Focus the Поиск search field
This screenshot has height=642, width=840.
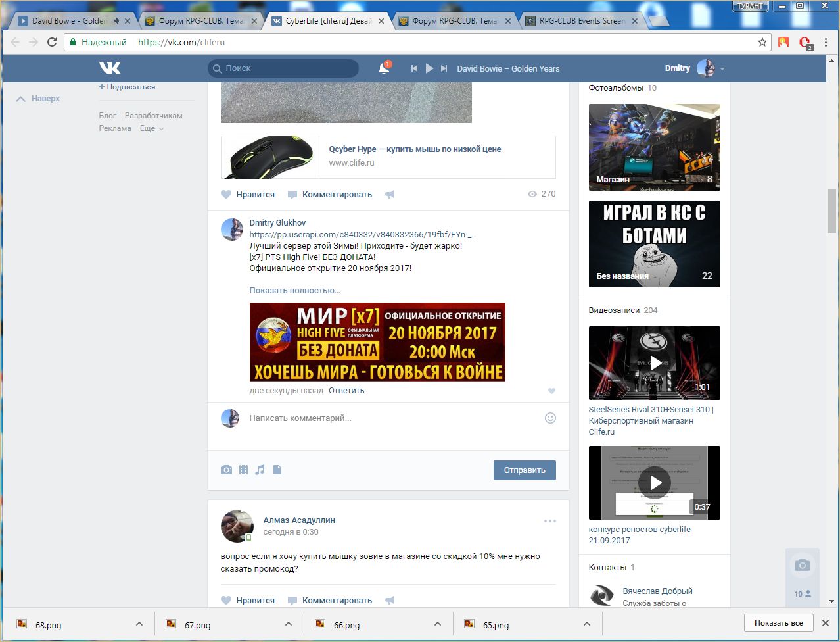[x=283, y=68]
